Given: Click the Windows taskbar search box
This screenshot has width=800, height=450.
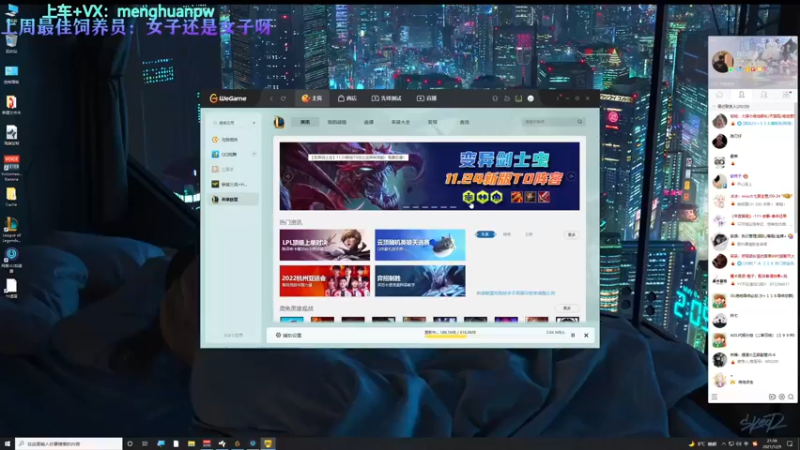Looking at the screenshot, I should (69, 444).
